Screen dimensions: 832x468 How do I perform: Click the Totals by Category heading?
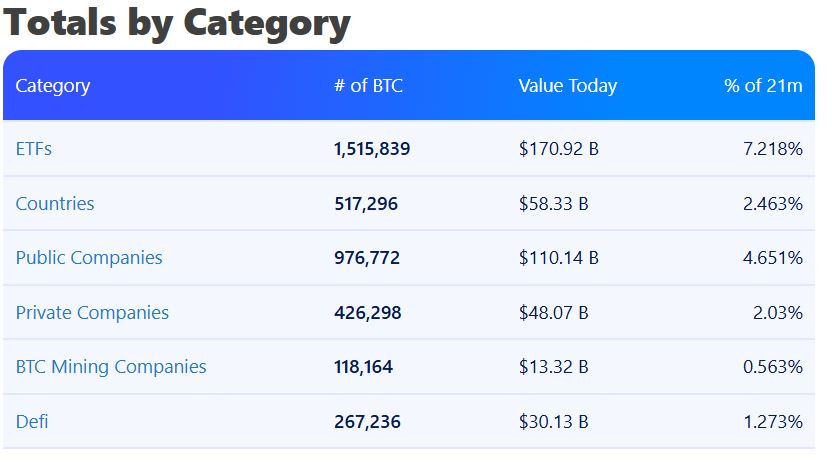pyautogui.click(x=178, y=24)
